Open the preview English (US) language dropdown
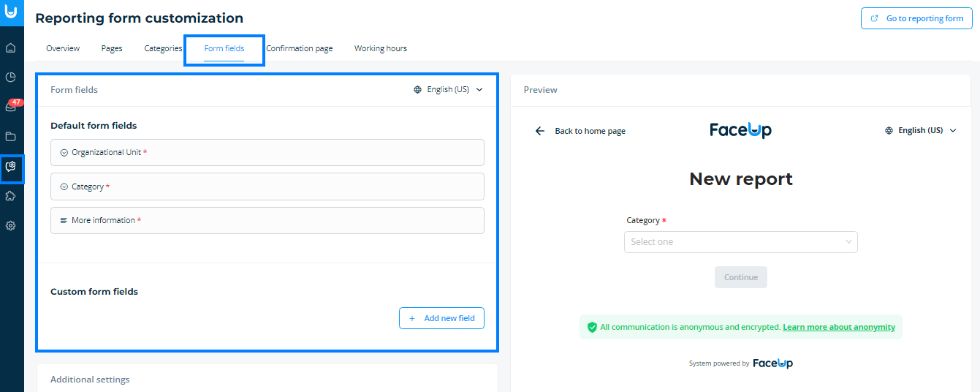Image resolution: width=980 pixels, height=392 pixels. tap(920, 131)
